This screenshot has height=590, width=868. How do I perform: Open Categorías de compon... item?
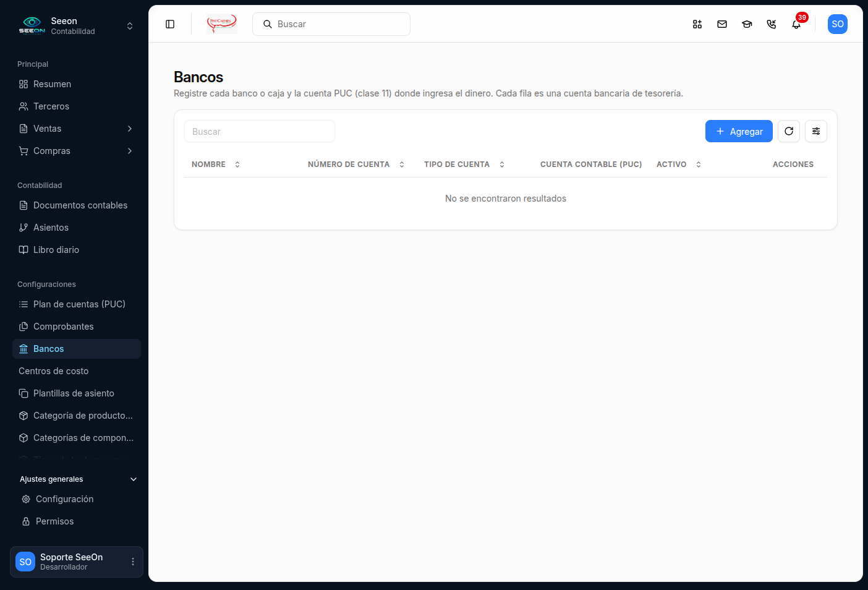(77, 438)
